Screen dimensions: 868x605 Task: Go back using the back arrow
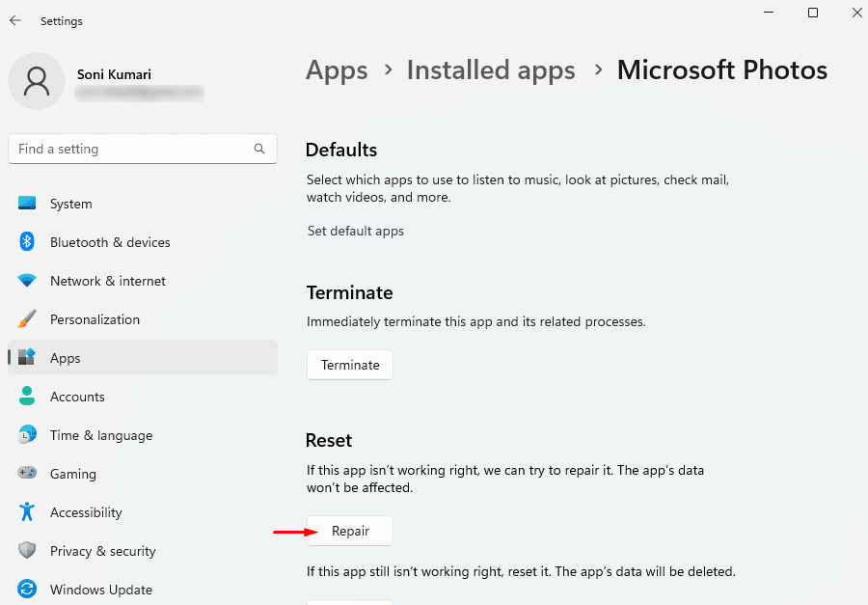(x=14, y=20)
